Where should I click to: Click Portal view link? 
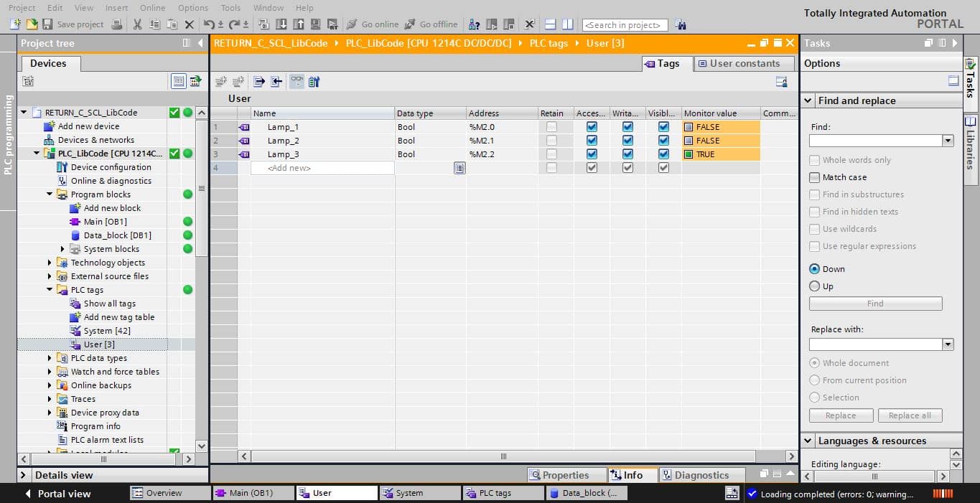[57, 494]
